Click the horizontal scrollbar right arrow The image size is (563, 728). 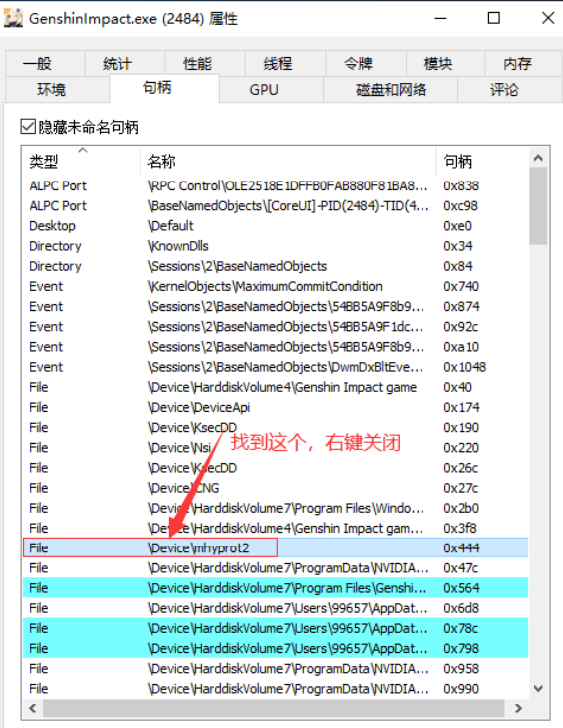[x=519, y=708]
